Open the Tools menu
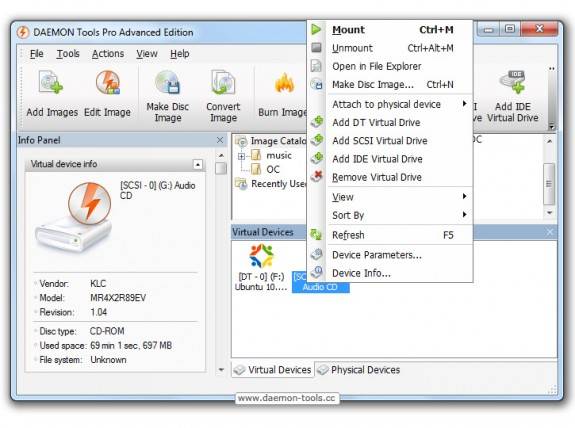 (x=68, y=54)
